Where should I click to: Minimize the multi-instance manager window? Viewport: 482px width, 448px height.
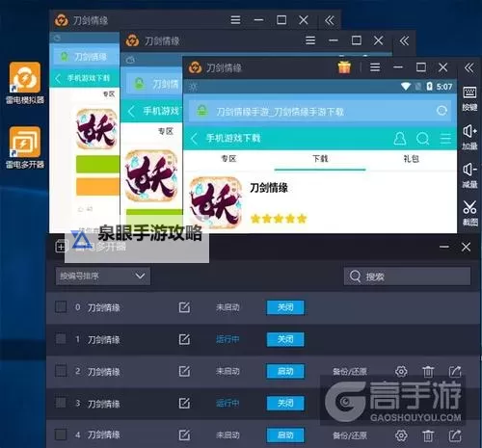tap(444, 247)
